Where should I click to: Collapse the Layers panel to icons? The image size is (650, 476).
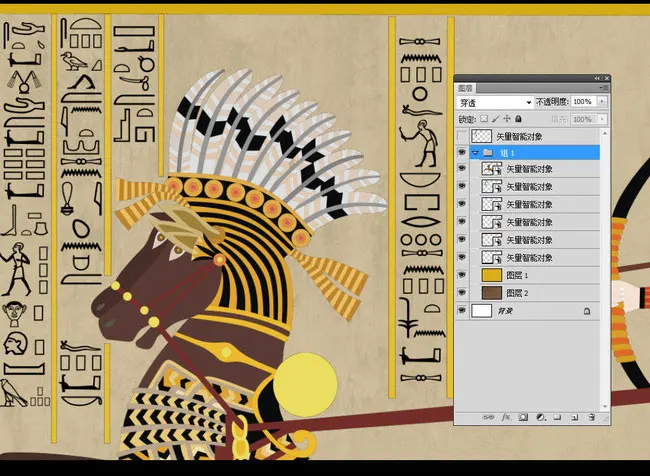click(597, 78)
